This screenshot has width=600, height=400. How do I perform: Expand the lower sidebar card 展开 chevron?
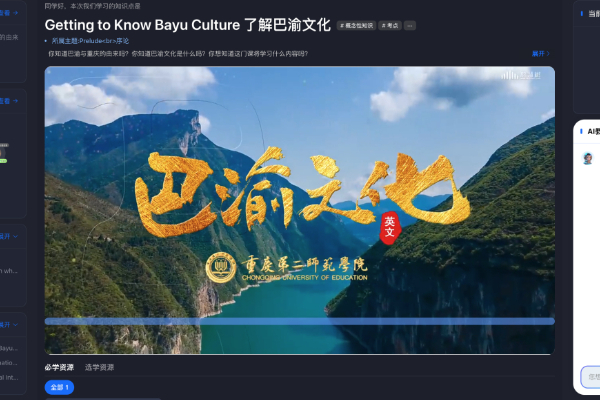point(8,325)
